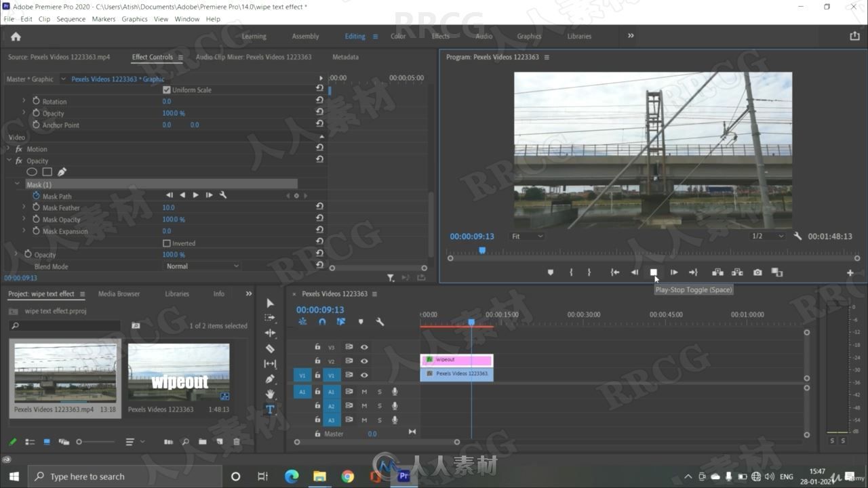This screenshot has height=488, width=868.
Task: Click the Extract button in Program monitor
Action: click(x=737, y=272)
